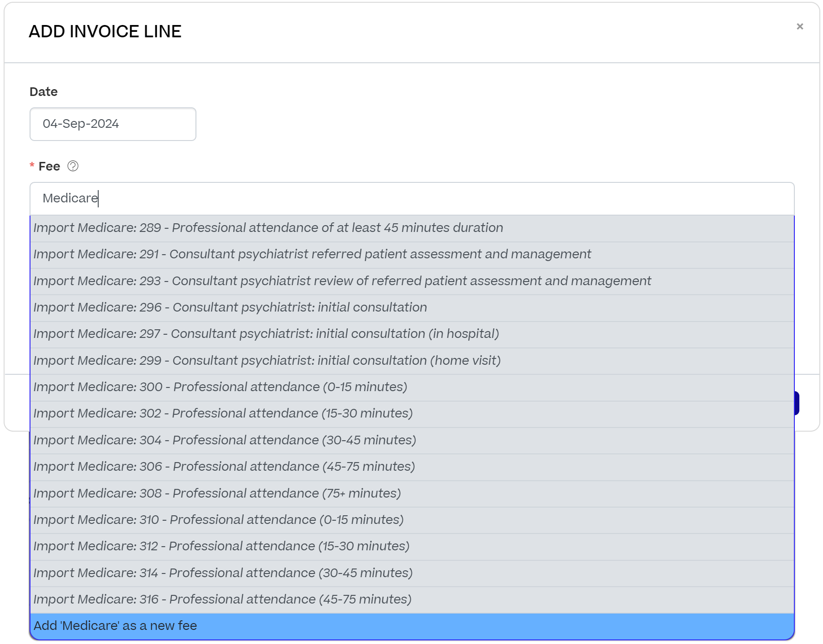
Task: Choose Import Medicare: 291 referred patient assessment
Action: [x=412, y=255]
